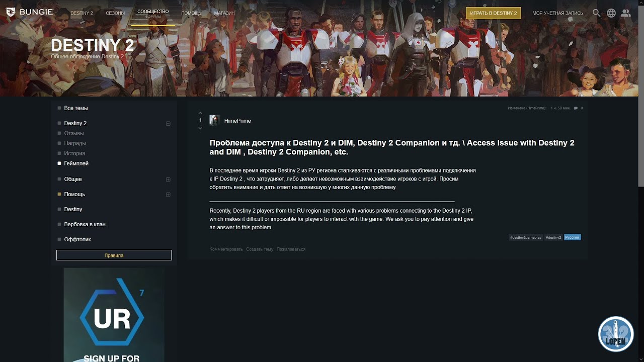
Task: Open the friends/people icon in header
Action: click(625, 13)
